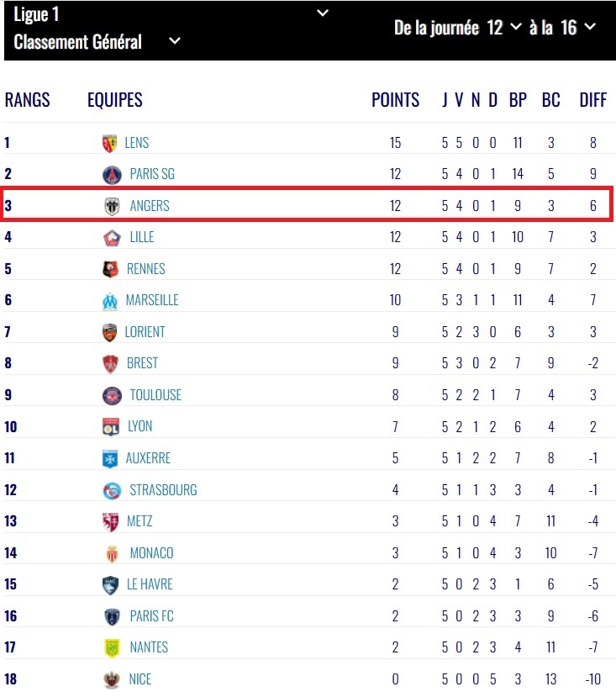
Task: Click the Angers club crest icon
Action: tap(112, 206)
